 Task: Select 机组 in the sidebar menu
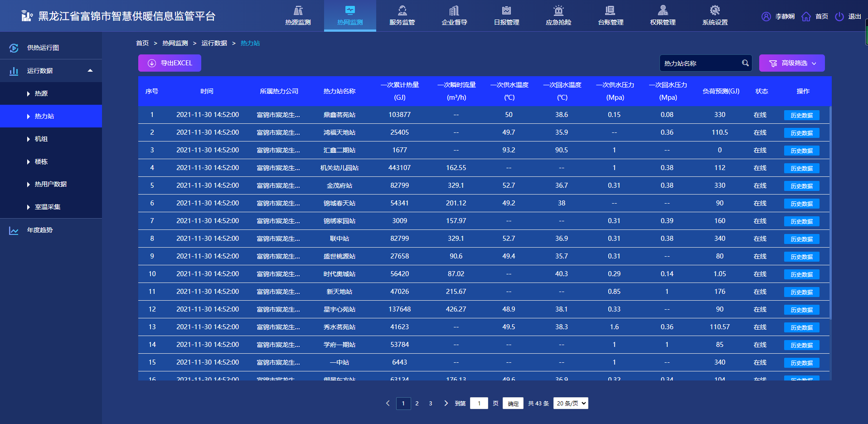[51, 139]
